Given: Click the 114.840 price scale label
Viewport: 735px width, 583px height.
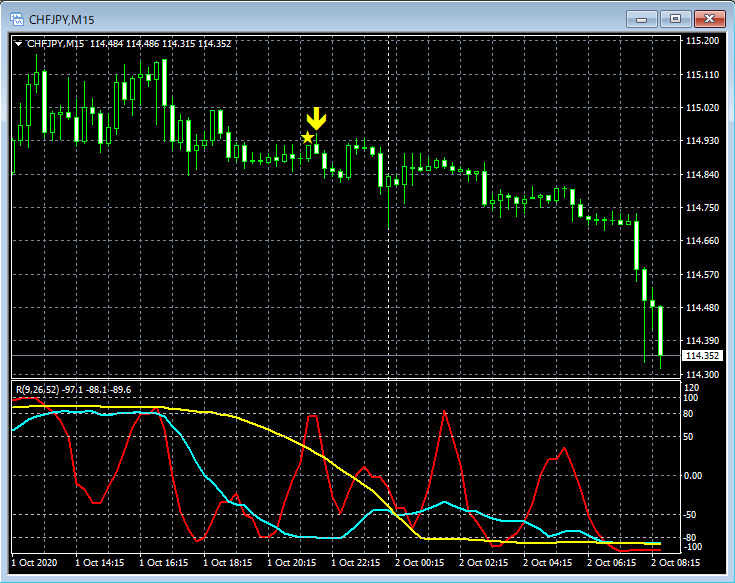Looking at the screenshot, I should 702,174.
